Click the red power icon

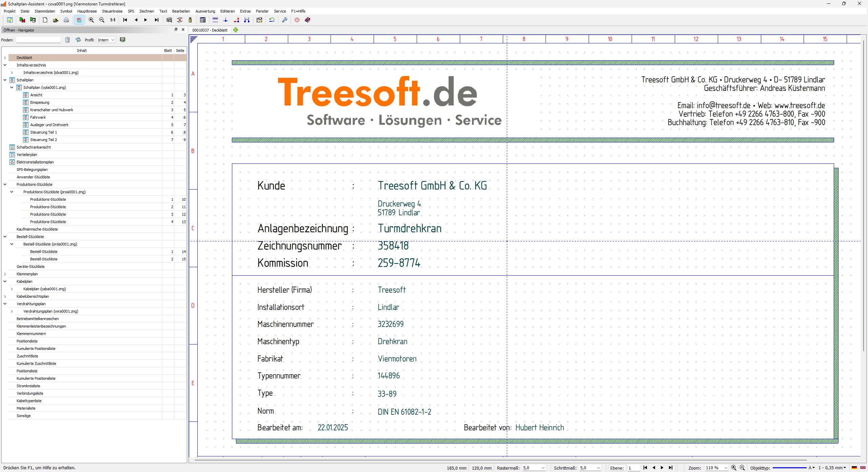click(297, 20)
